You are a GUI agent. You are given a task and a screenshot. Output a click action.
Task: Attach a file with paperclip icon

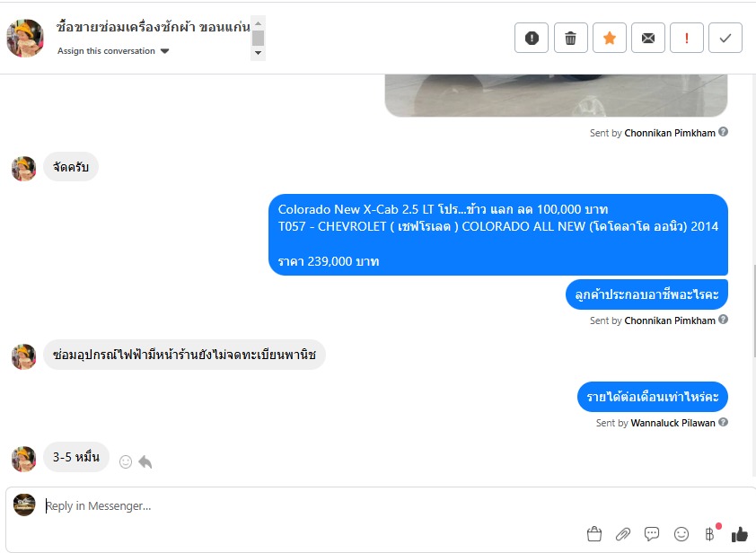(x=623, y=534)
